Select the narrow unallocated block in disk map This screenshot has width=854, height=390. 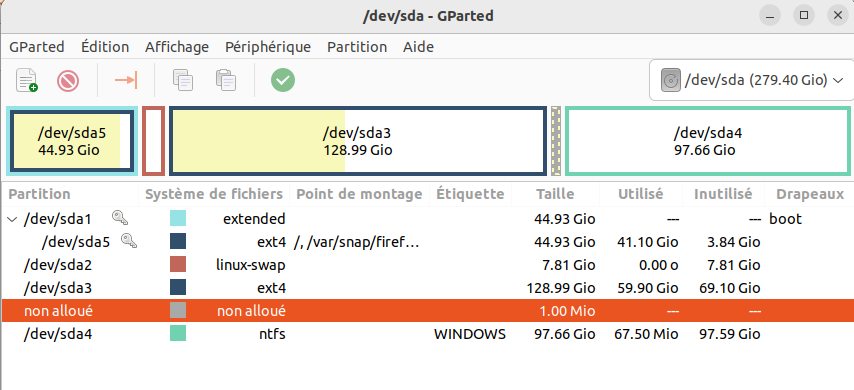pos(556,142)
